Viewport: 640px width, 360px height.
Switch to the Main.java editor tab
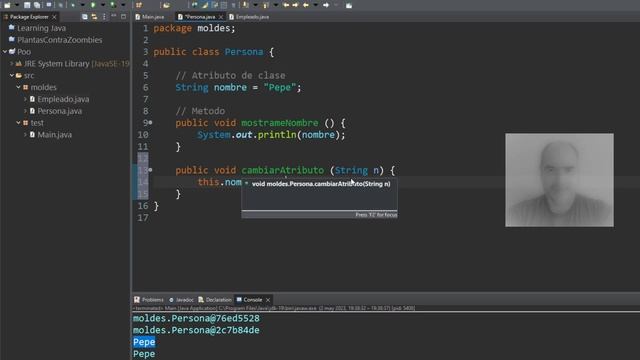150,17
